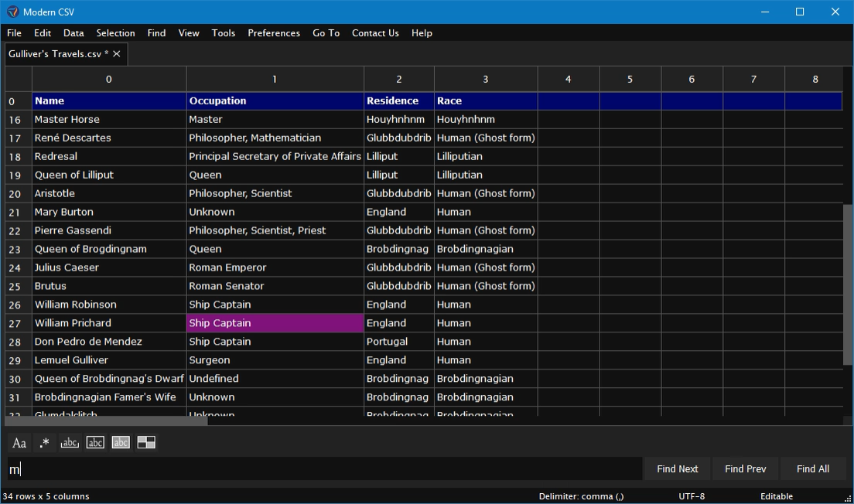Click the Find Prev button
The height and width of the screenshot is (504, 854).
click(745, 468)
